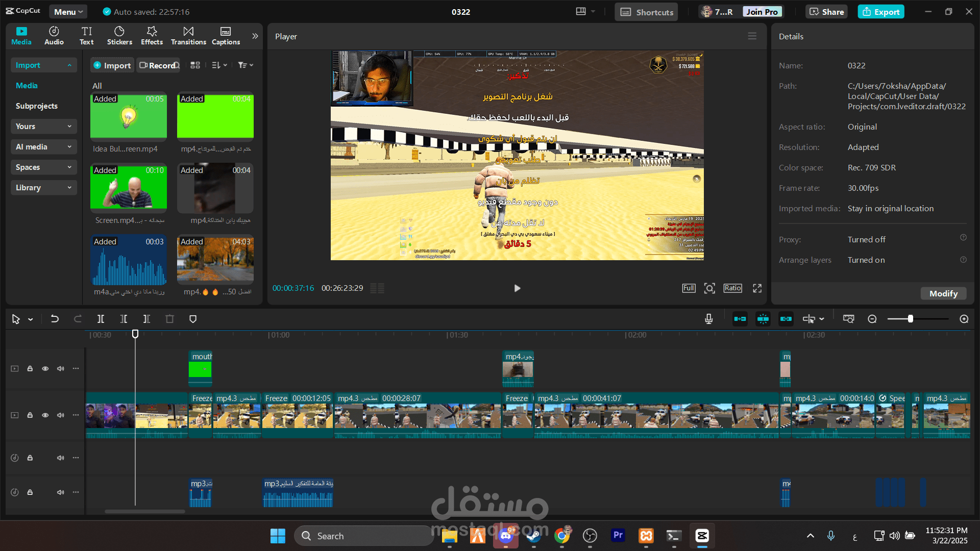The width and height of the screenshot is (980, 551).
Task: Open Adobe Premiere Pro from the taskbar
Action: point(618,536)
